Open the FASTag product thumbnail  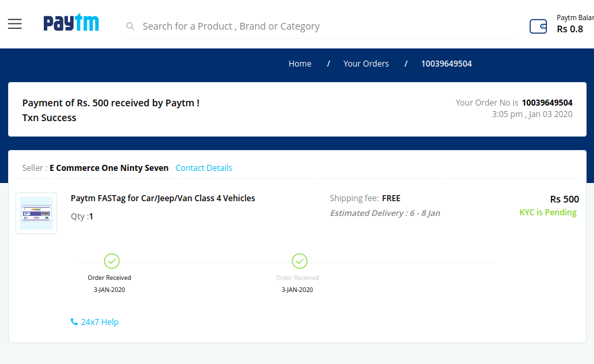[36, 213]
